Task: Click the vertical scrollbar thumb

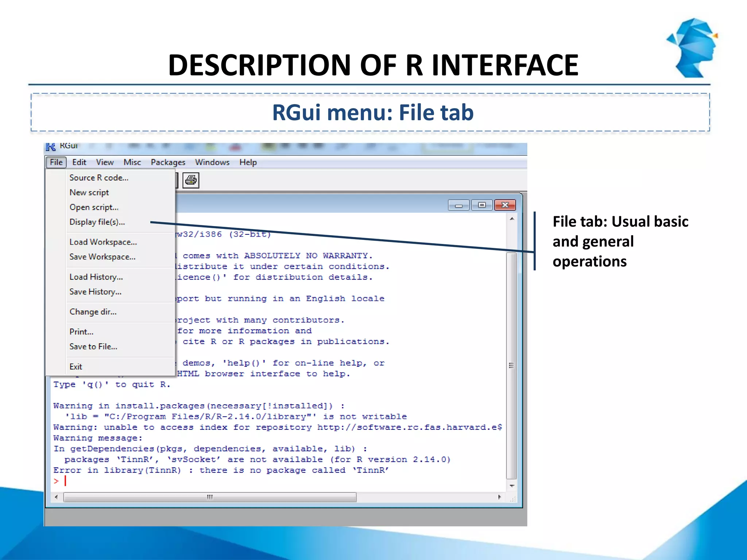Action: click(x=512, y=366)
